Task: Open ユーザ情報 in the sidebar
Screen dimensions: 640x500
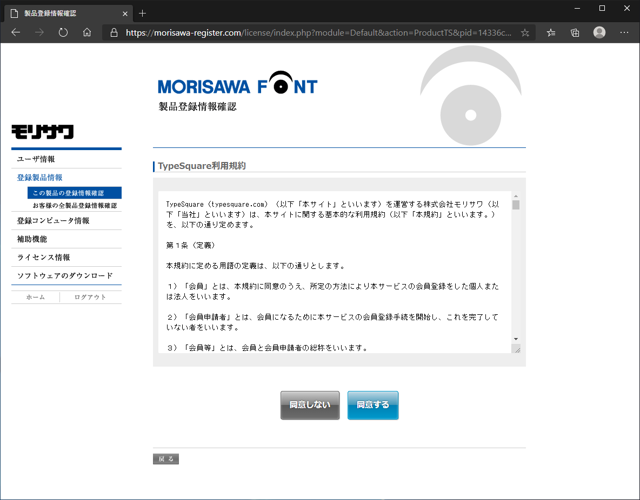Action: pyautogui.click(x=36, y=159)
